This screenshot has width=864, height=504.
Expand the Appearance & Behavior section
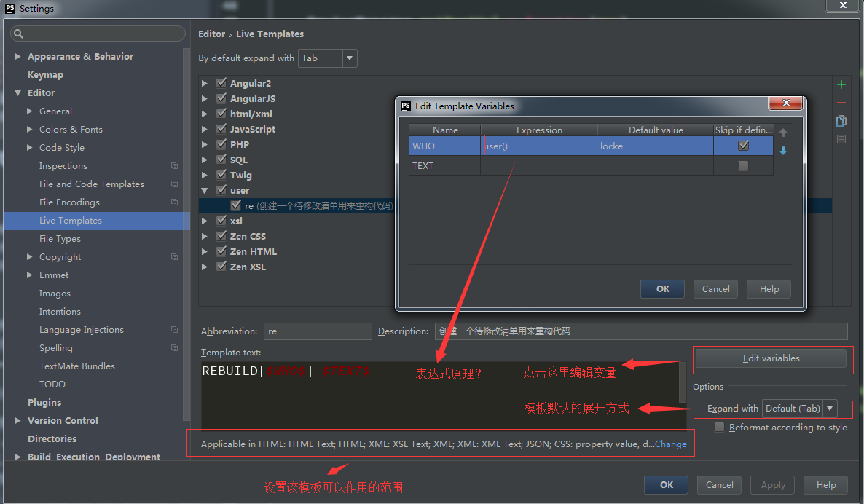18,57
